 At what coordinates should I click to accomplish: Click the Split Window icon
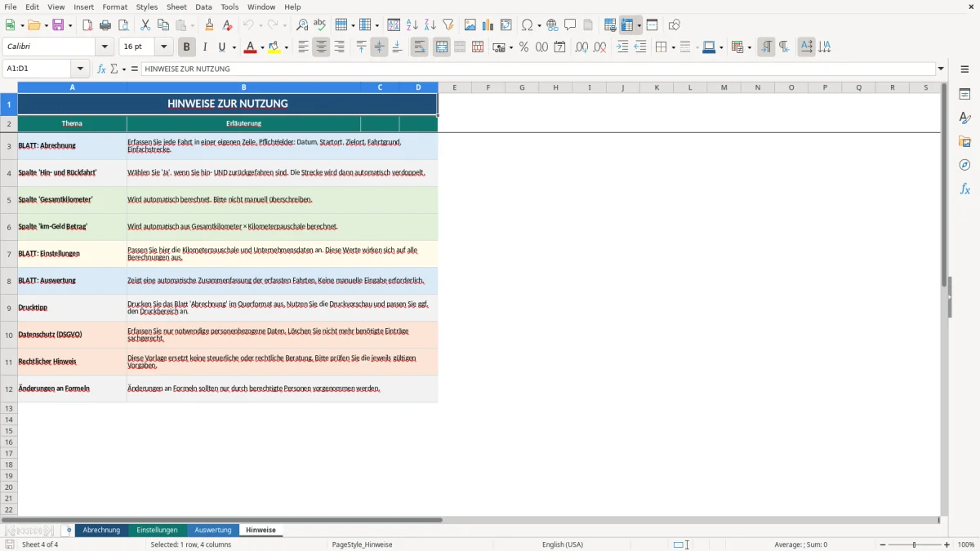(652, 25)
